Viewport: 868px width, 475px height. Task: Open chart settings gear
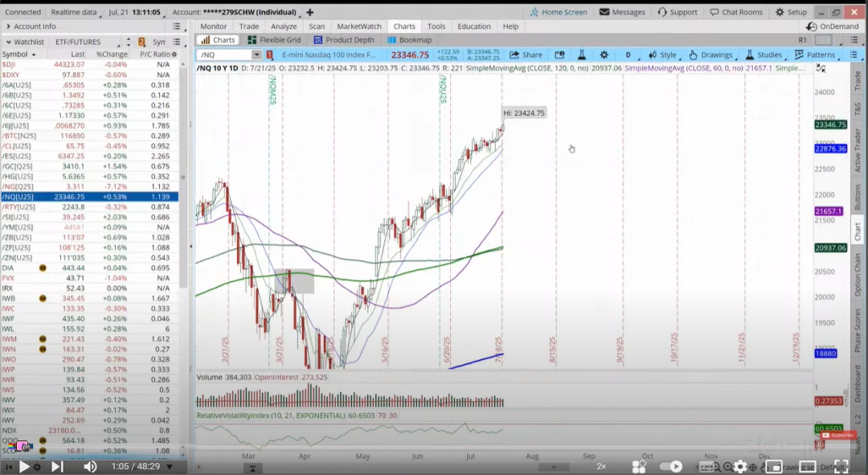[x=604, y=55]
